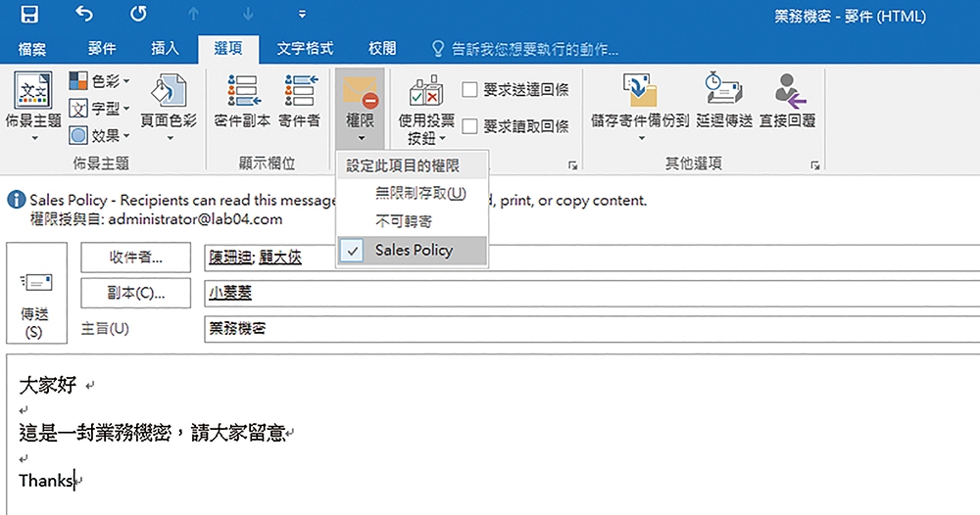Click the 直接回覆 direct replies icon
Viewport: 980px width, 515px height.
(x=788, y=90)
